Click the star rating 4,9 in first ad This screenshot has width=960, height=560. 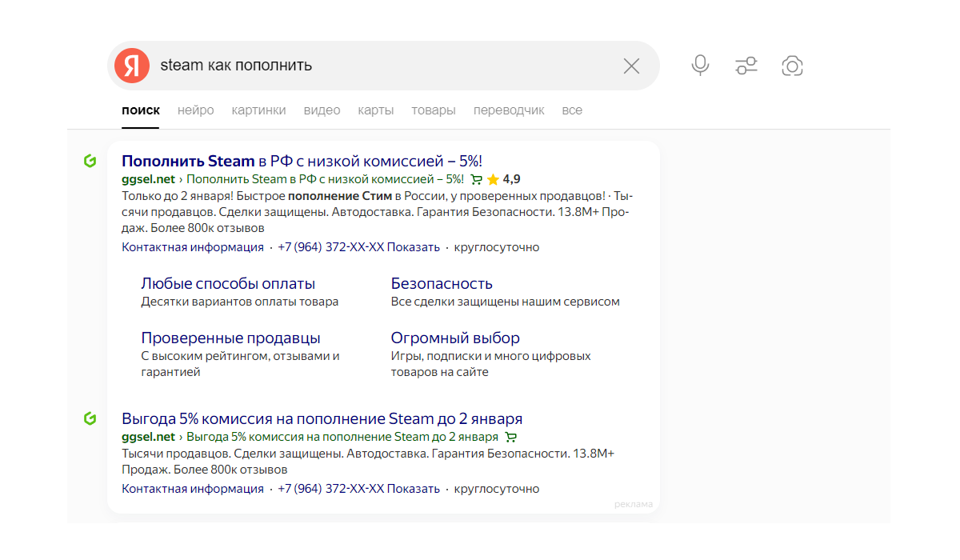(503, 179)
